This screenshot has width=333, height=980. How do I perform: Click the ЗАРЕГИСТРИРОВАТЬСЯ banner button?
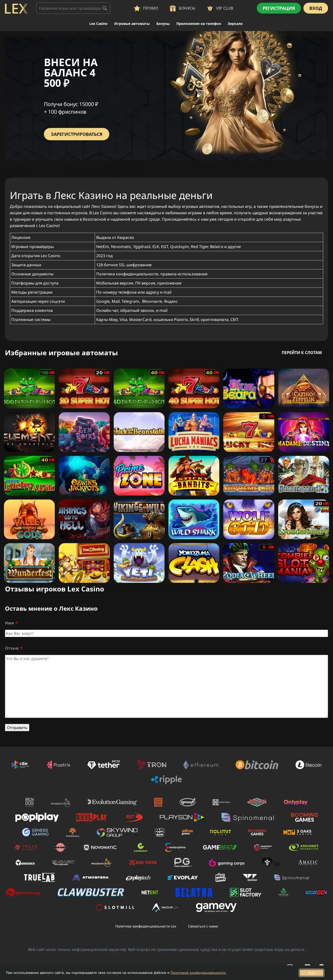click(76, 134)
